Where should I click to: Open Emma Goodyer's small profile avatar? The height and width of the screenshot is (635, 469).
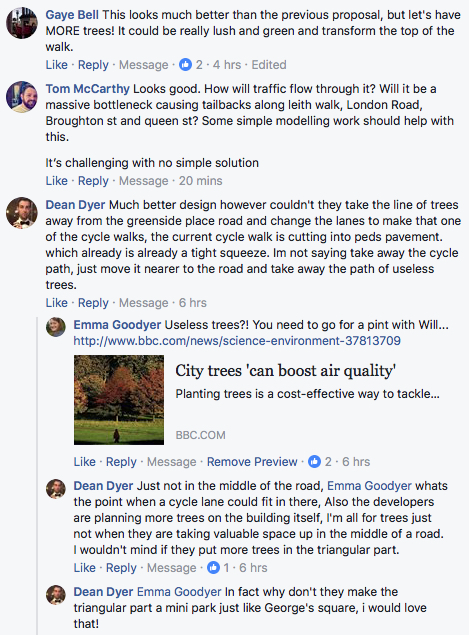pyautogui.click(x=56, y=327)
